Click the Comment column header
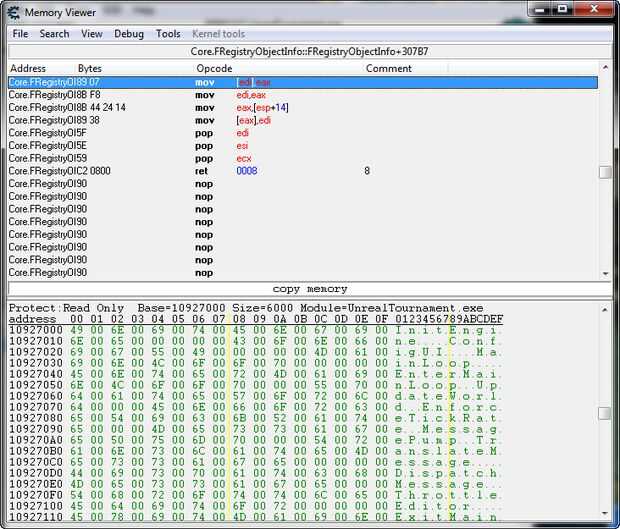 point(389,68)
